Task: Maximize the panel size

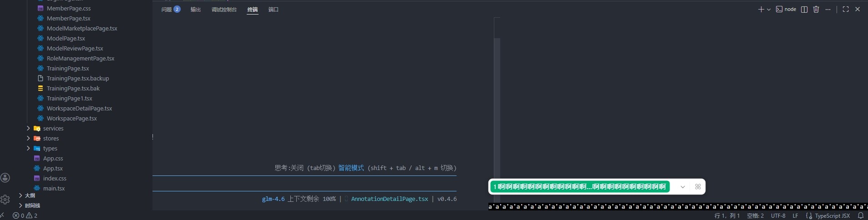Action: (846, 10)
